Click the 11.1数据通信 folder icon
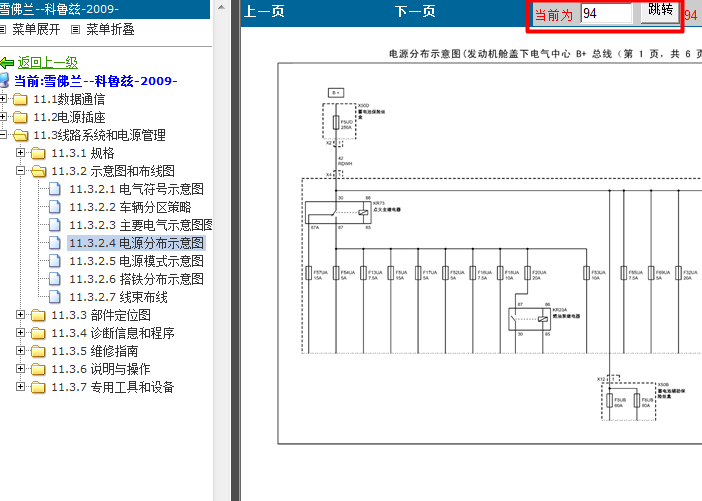This screenshot has height=501, width=702. point(20,99)
